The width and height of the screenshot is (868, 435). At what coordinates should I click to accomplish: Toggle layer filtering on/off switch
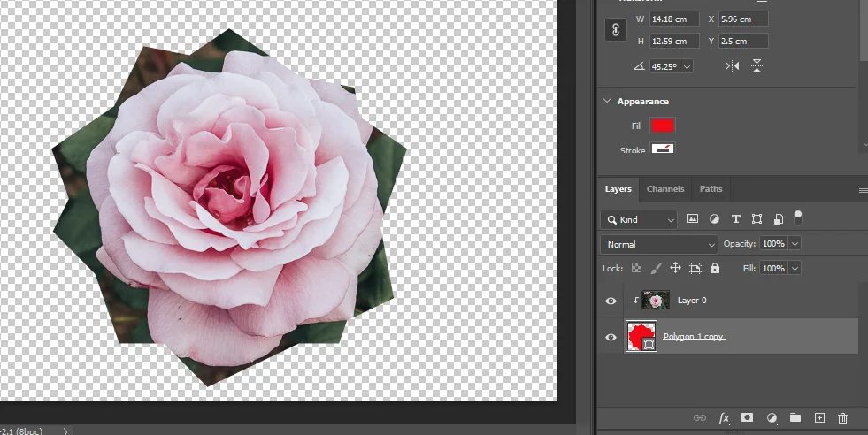[798, 217]
